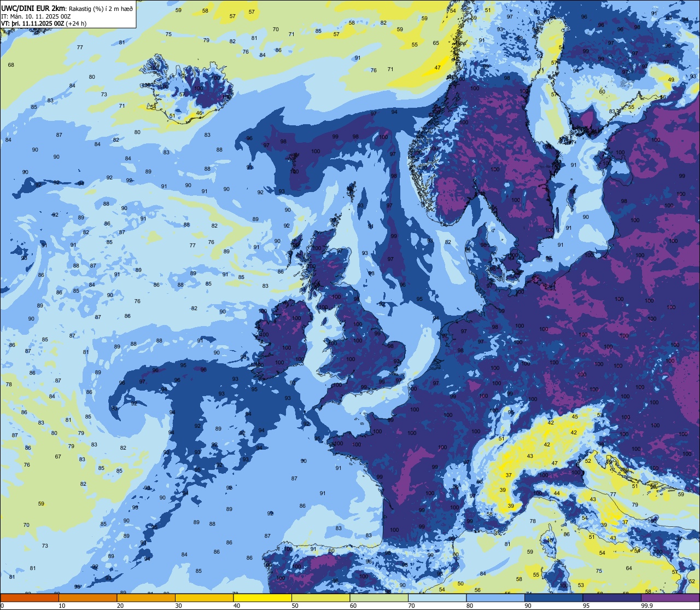
Task: Select the 50–60 pale yellow legend swatch
Action: point(320,597)
